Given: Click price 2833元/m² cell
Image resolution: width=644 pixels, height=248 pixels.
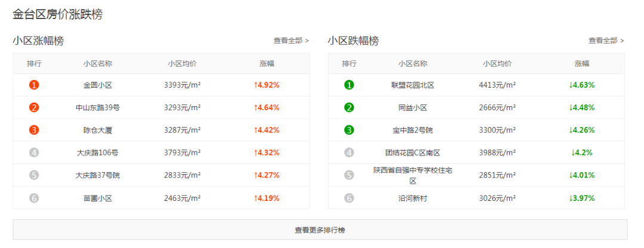Looking at the screenshot, I should tap(182, 175).
